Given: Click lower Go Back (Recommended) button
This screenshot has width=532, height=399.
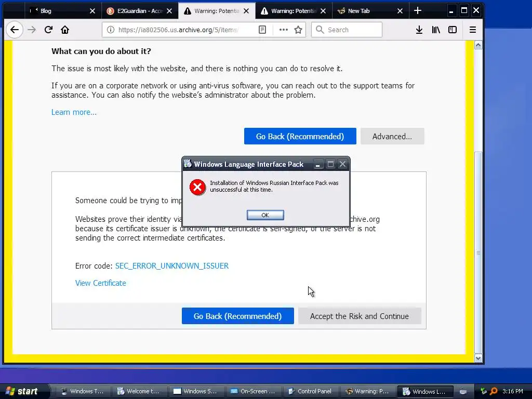Looking at the screenshot, I should pos(237,316).
